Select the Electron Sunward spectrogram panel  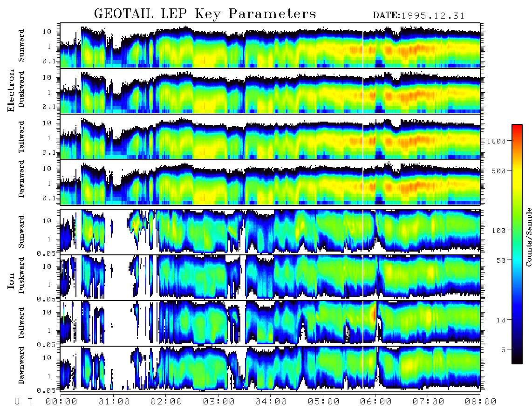coord(270,45)
